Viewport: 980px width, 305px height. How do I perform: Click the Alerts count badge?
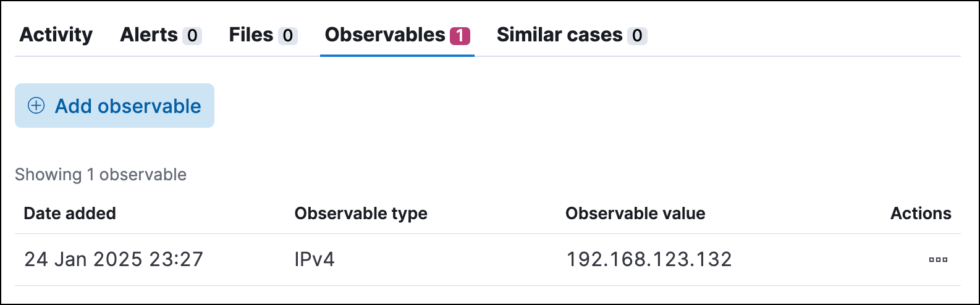pyautogui.click(x=192, y=36)
